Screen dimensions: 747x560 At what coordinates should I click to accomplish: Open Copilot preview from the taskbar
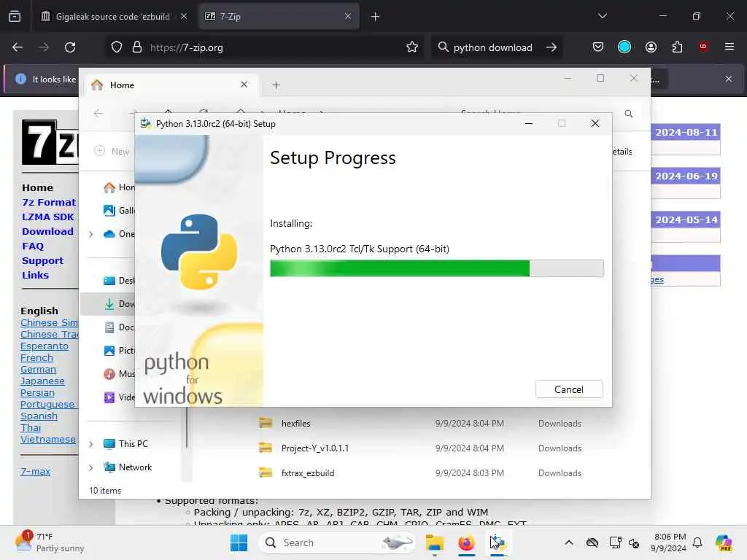(724, 542)
